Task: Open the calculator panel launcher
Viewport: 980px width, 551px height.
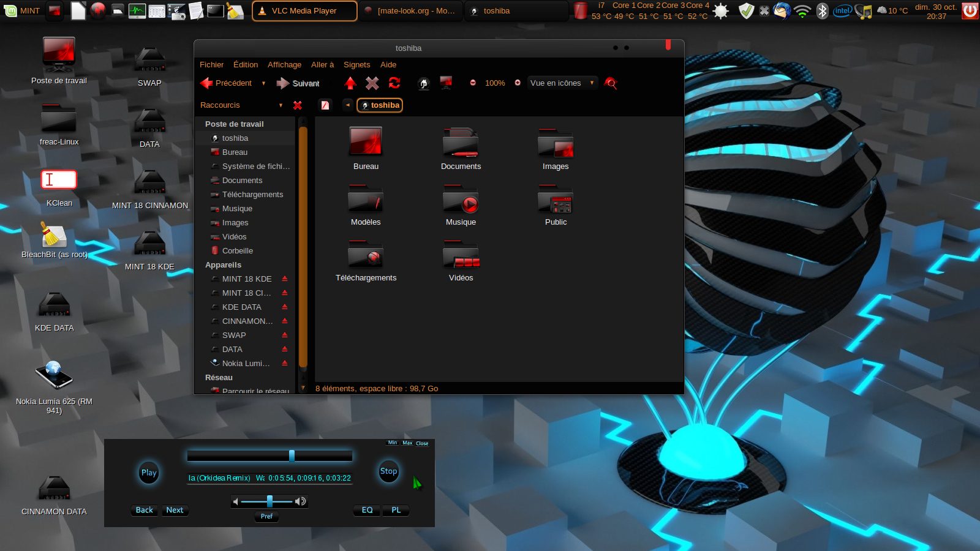Action: point(157,10)
